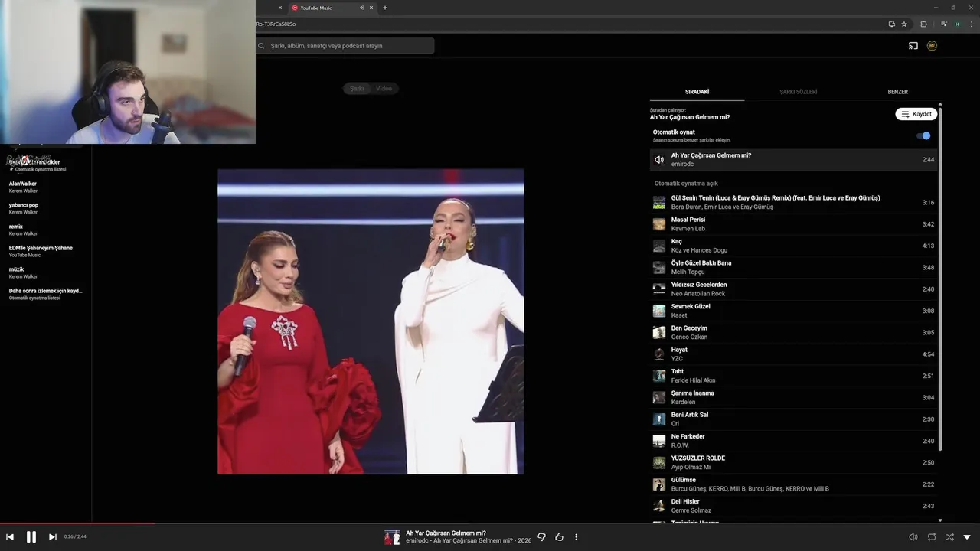
Task: Click the install app icon in address bar
Action: click(x=891, y=24)
